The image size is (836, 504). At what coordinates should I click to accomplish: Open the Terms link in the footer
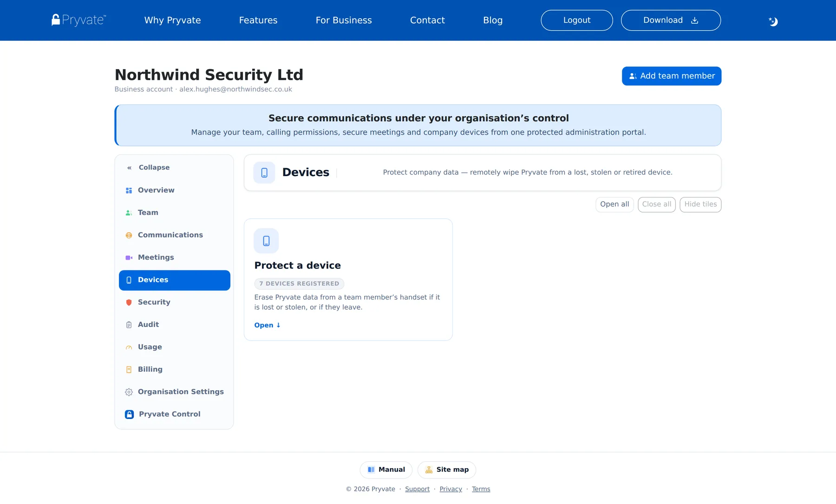pyautogui.click(x=481, y=489)
